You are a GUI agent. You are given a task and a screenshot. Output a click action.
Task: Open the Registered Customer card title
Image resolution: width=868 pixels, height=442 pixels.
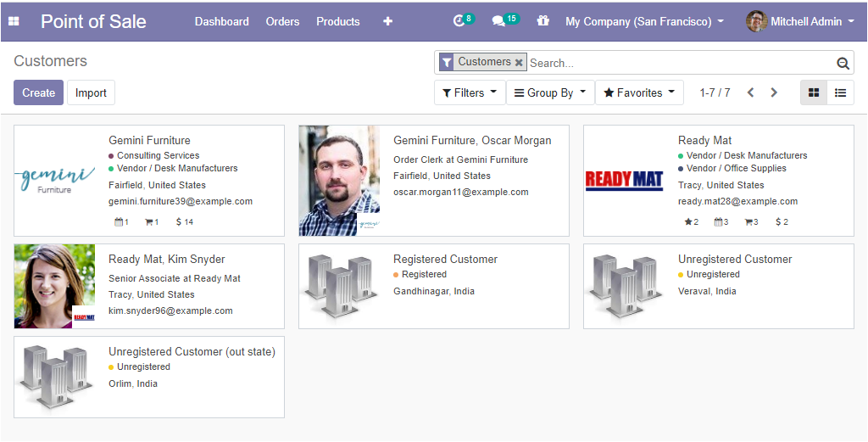[445, 260]
